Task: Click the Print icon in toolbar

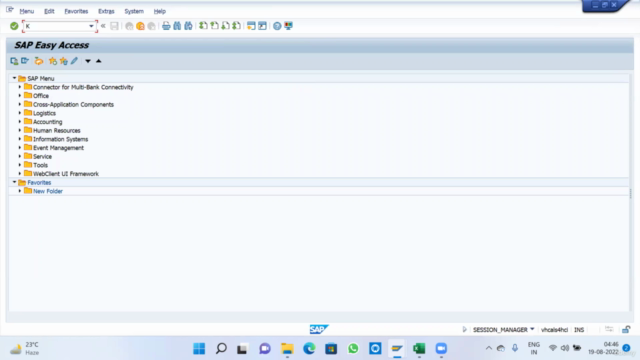Action: (x=166, y=26)
